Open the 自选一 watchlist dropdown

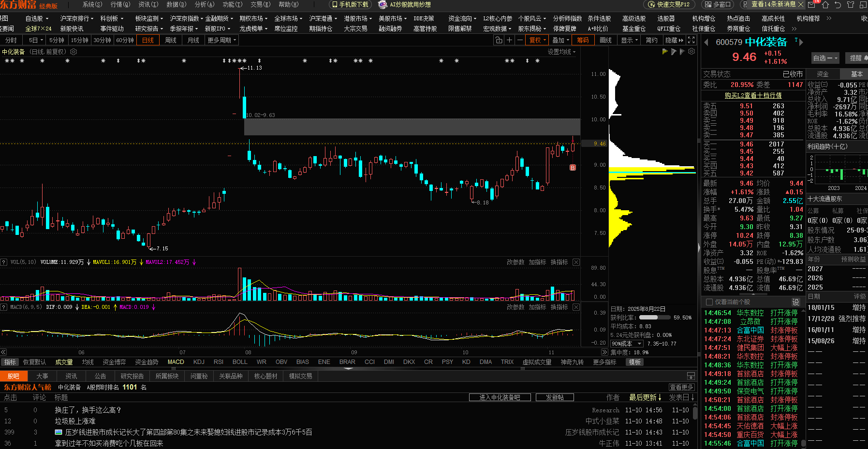tap(825, 58)
